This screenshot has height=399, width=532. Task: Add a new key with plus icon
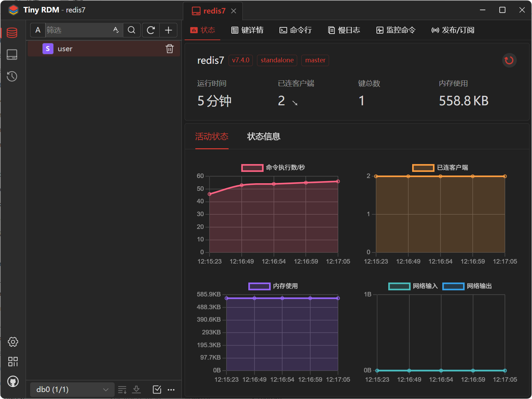click(x=168, y=30)
